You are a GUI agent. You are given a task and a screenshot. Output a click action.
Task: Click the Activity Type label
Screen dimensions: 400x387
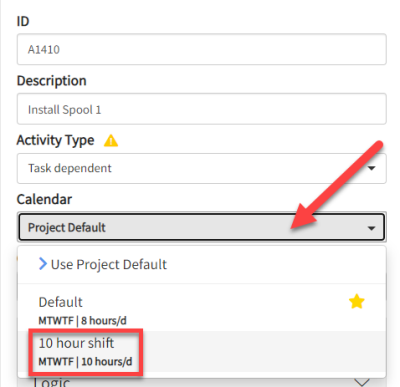[x=55, y=140]
